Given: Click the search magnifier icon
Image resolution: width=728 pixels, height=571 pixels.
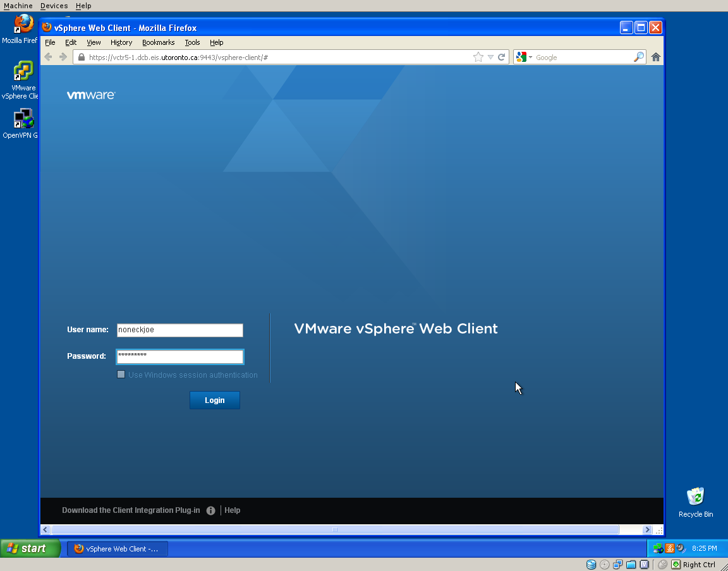Looking at the screenshot, I should pyautogui.click(x=639, y=57).
